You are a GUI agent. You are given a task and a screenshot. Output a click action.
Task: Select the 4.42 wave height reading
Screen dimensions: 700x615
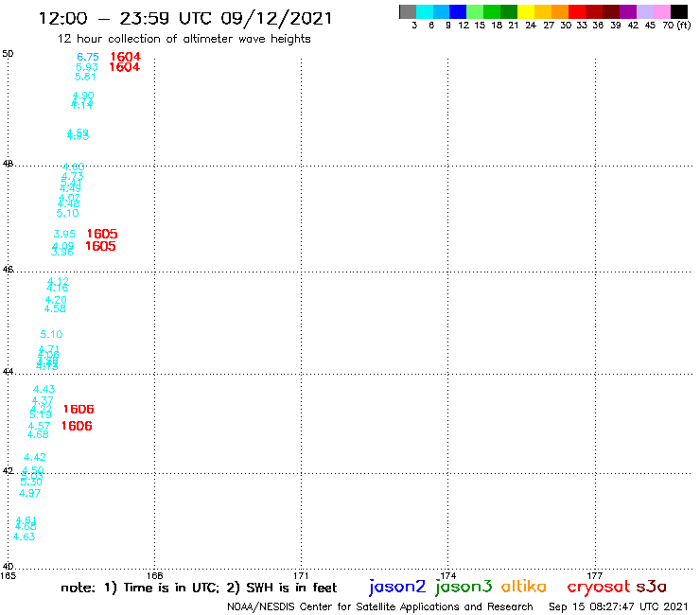35,457
